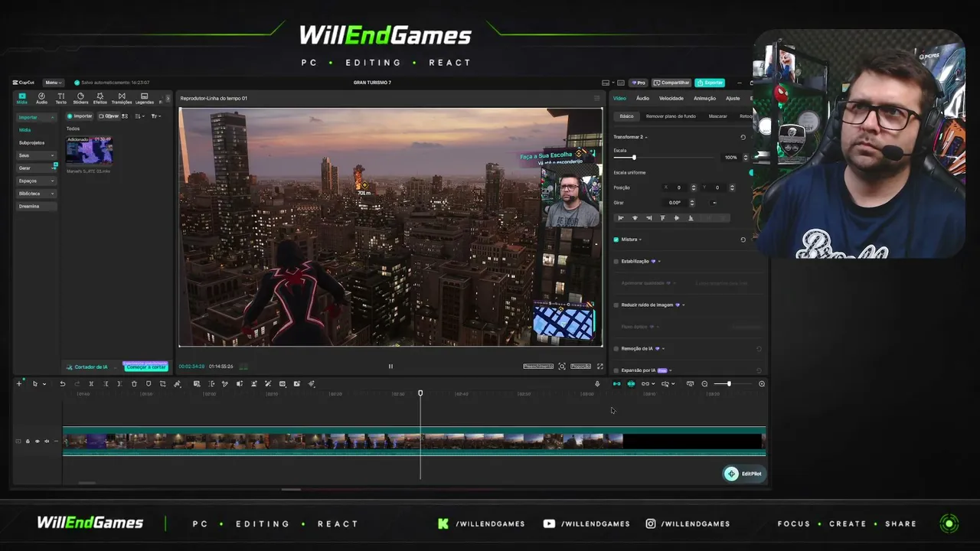
Task: Click the align-bottom icon in alignment row
Action: click(x=691, y=218)
